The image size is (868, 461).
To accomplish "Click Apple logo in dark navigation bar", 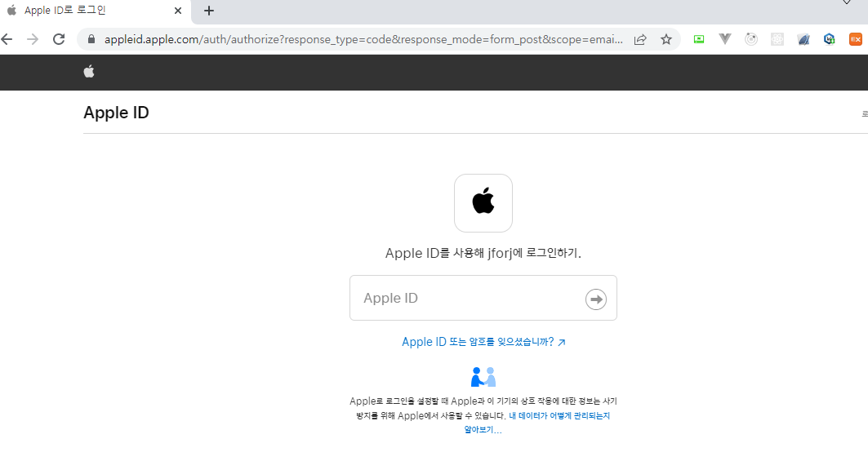I will pyautogui.click(x=89, y=71).
